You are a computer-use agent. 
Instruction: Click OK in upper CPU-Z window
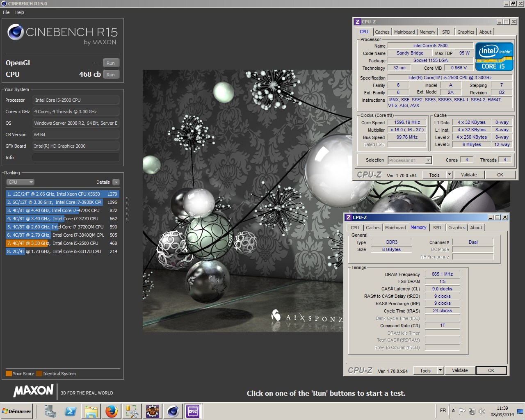tap(500, 175)
